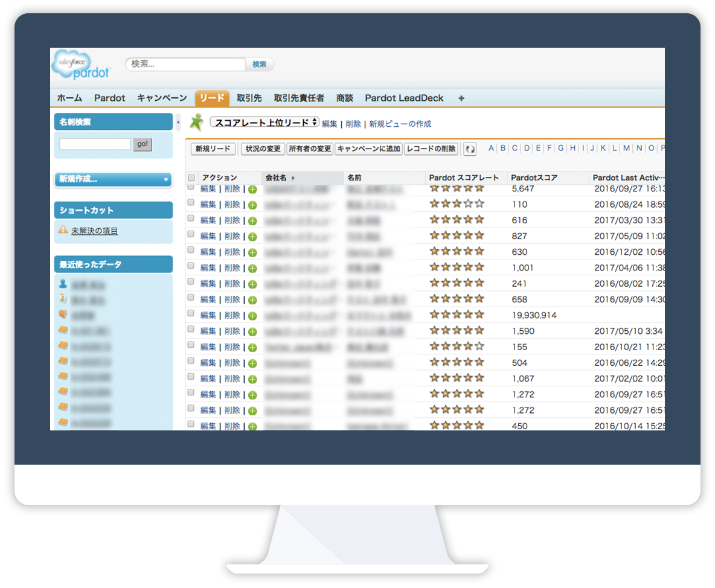Click 編集 link next to the view selector
The width and height of the screenshot is (715, 588).
click(x=329, y=124)
